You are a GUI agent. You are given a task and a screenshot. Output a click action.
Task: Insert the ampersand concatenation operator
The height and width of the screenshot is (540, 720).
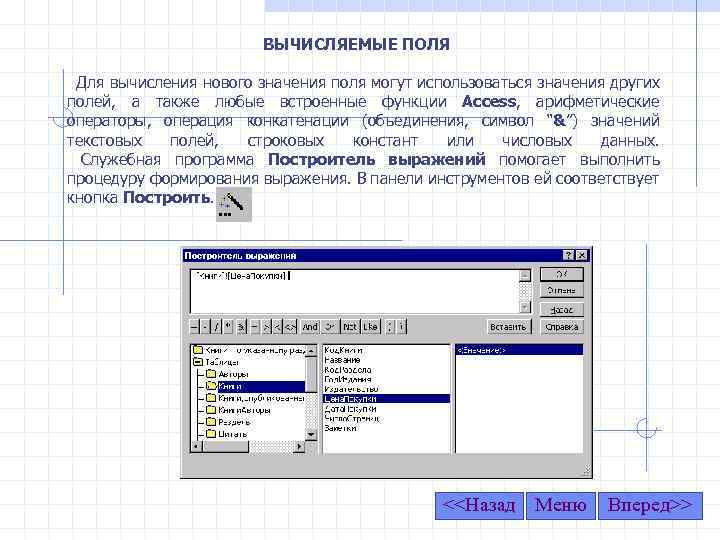(x=241, y=326)
